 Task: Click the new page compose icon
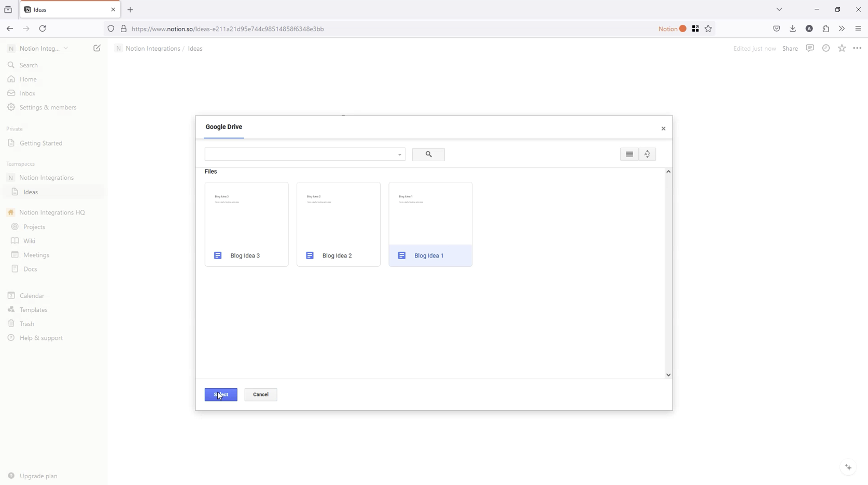tap(97, 48)
